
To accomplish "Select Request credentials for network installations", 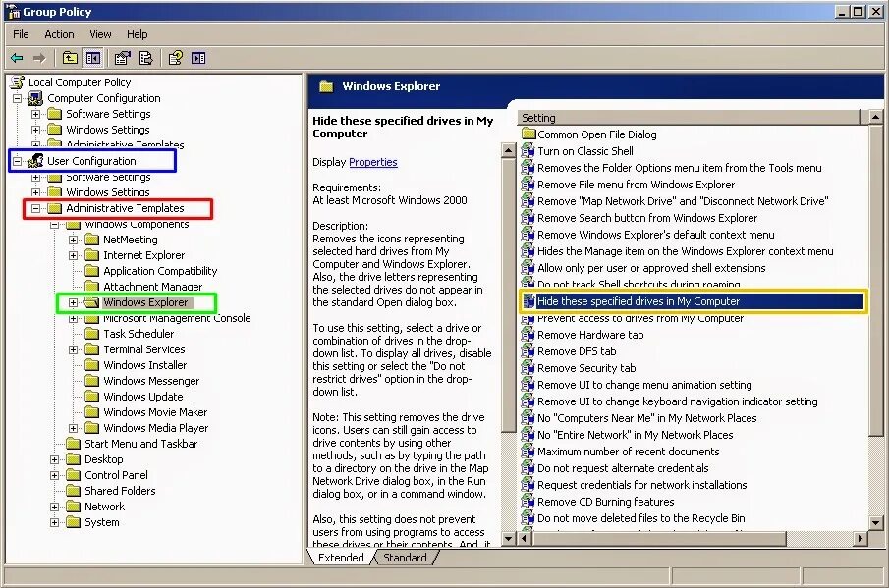I will [x=641, y=484].
